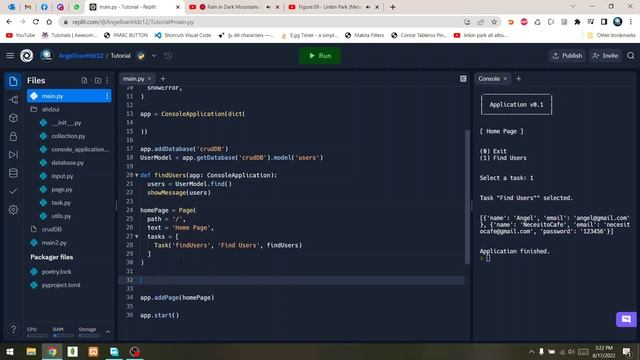Screen dimensions: 640x360
Task: Open the Debugger sidebar icon
Action: point(13,155)
